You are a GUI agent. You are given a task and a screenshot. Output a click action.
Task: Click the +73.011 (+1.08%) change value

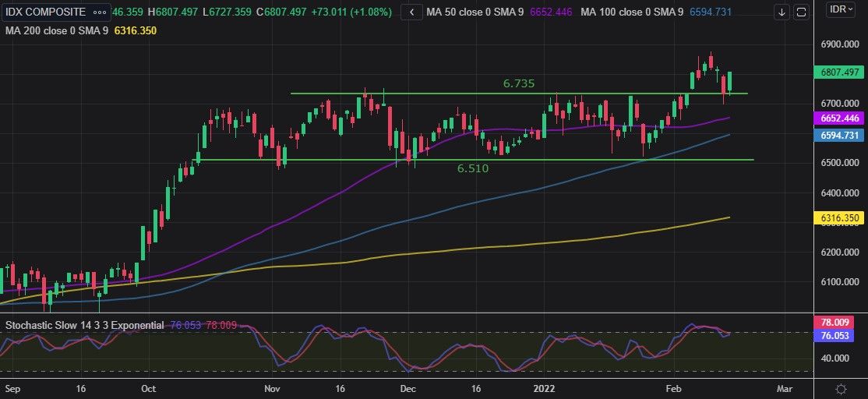coord(353,12)
